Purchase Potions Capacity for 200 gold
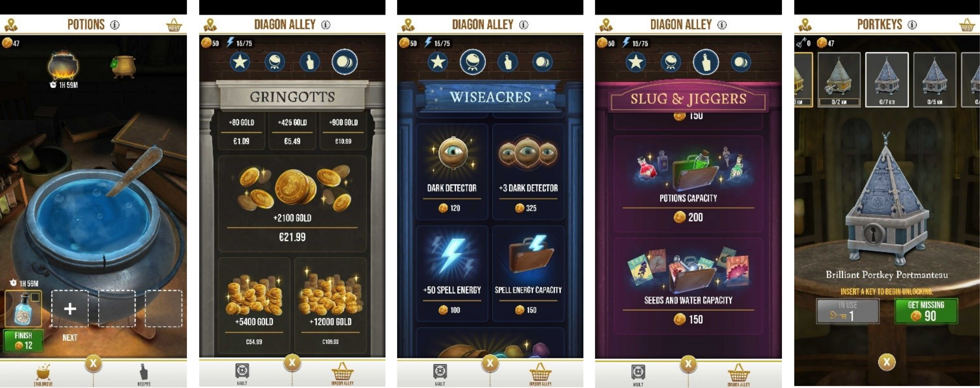 [688, 184]
